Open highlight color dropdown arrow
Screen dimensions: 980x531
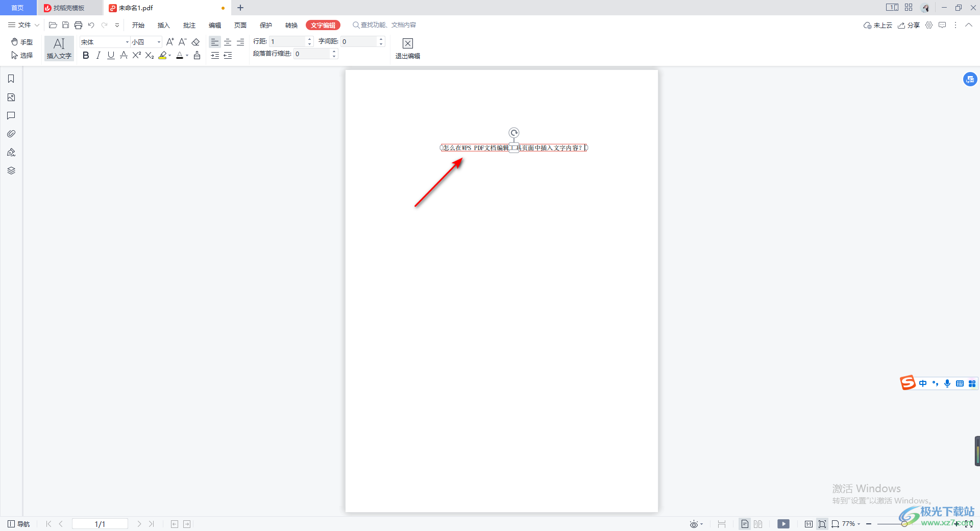coord(170,55)
